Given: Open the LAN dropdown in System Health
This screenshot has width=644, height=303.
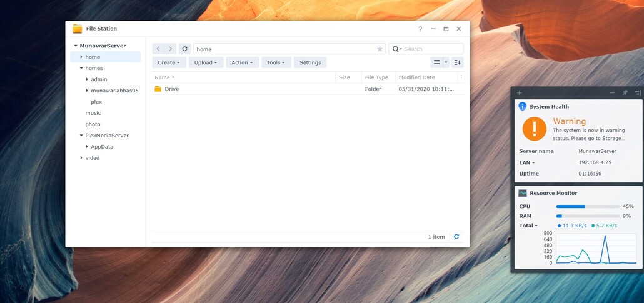Looking at the screenshot, I should tap(527, 162).
